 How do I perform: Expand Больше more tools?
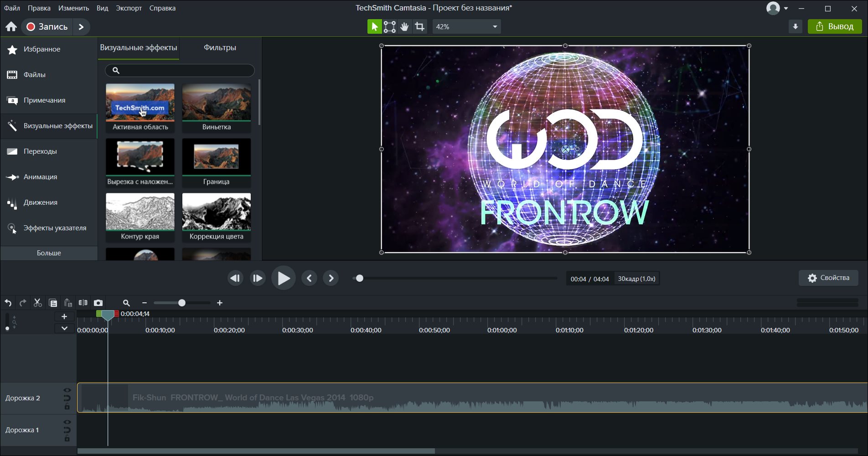click(x=49, y=253)
